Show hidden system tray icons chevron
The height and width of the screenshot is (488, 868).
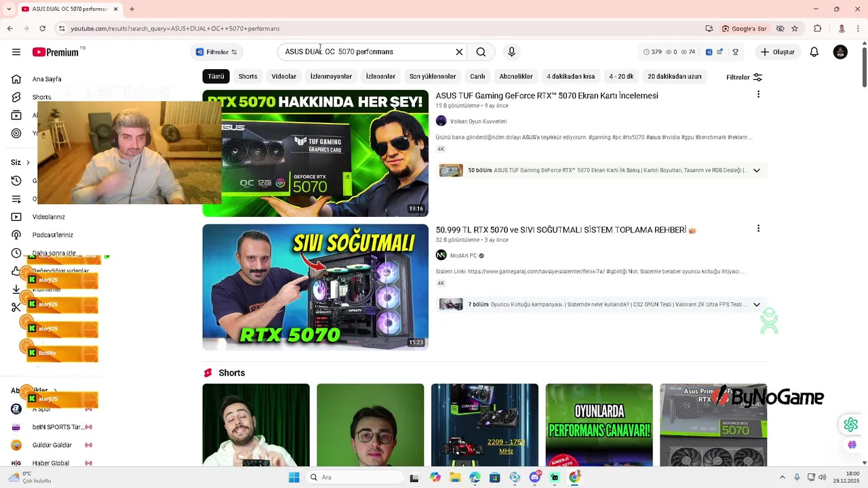(782, 477)
